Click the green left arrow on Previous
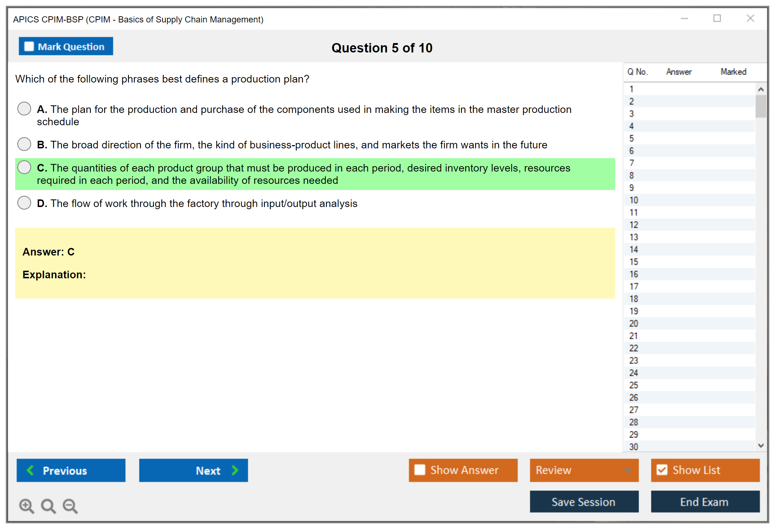Image resolution: width=778 pixels, height=532 pixels. click(x=30, y=470)
